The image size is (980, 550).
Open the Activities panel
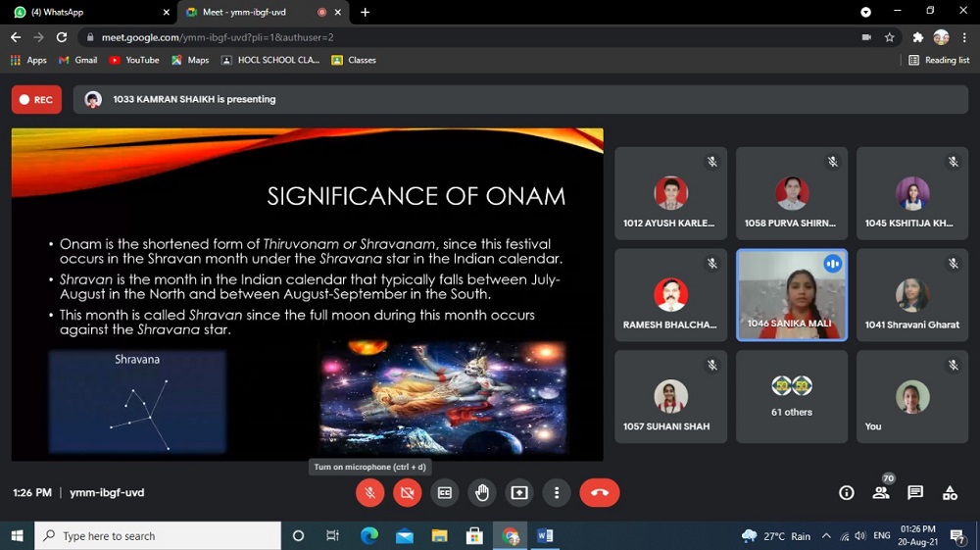click(950, 493)
